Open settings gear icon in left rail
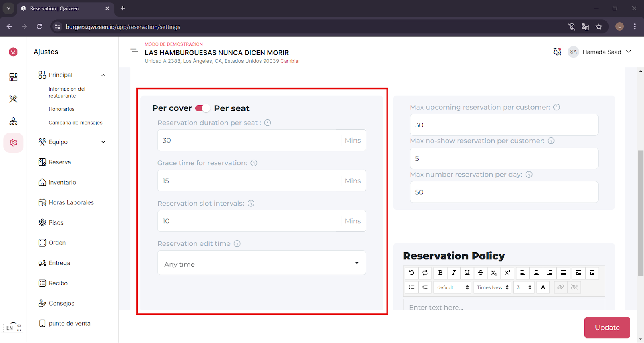 coord(13,143)
